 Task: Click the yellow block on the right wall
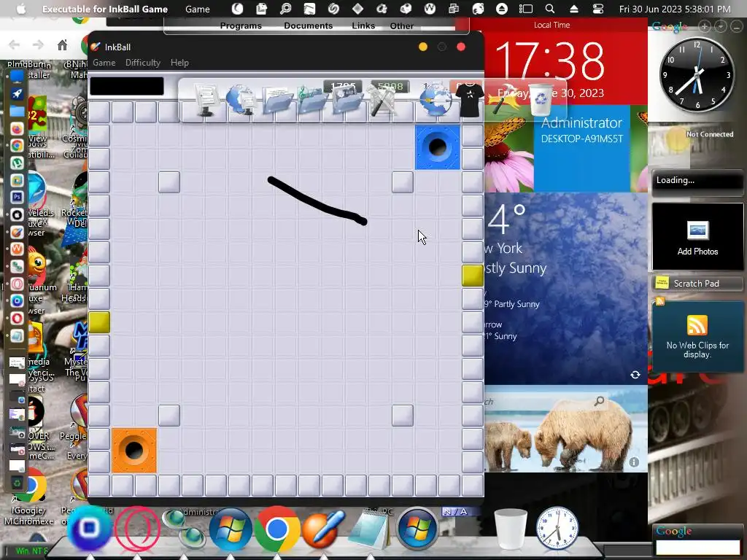[472, 276]
